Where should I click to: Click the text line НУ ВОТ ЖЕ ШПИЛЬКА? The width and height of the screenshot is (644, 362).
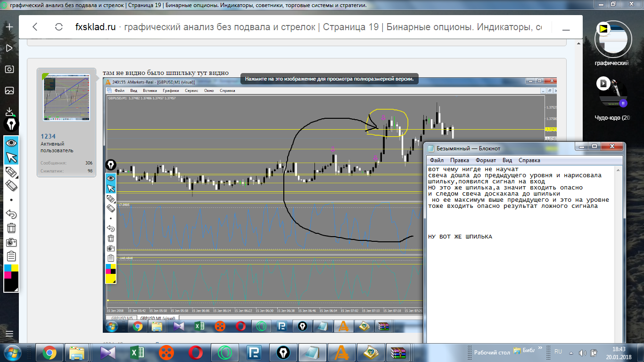(x=460, y=237)
